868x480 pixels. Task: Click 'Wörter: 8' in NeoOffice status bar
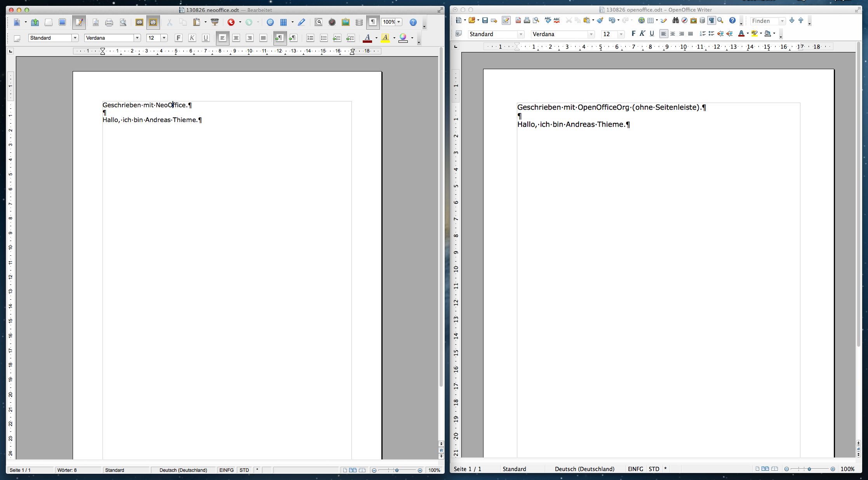tap(67, 470)
